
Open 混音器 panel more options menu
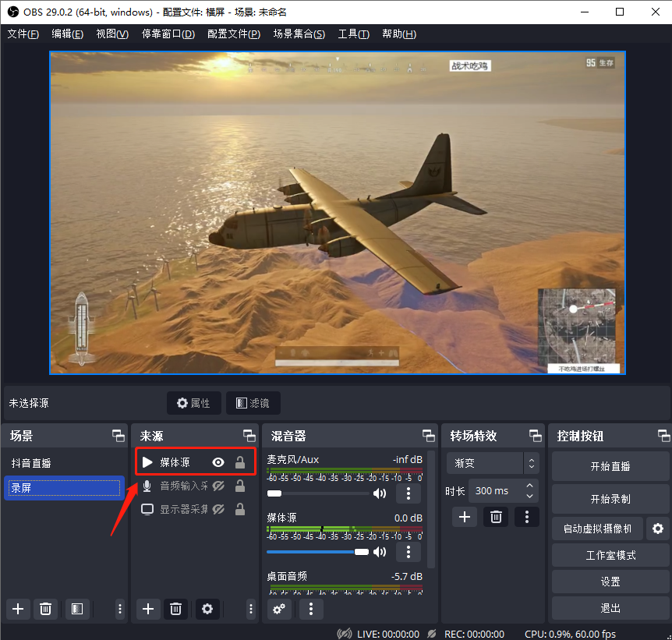(x=311, y=609)
